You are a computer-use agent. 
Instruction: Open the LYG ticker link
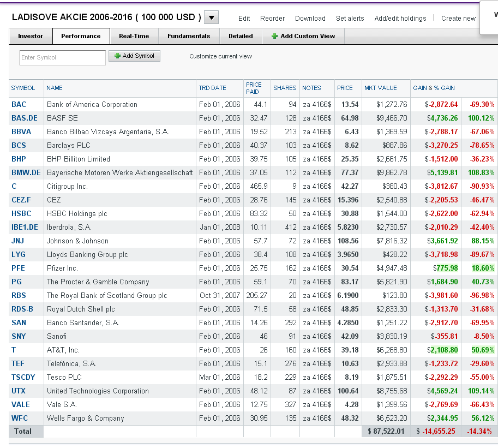tap(19, 255)
